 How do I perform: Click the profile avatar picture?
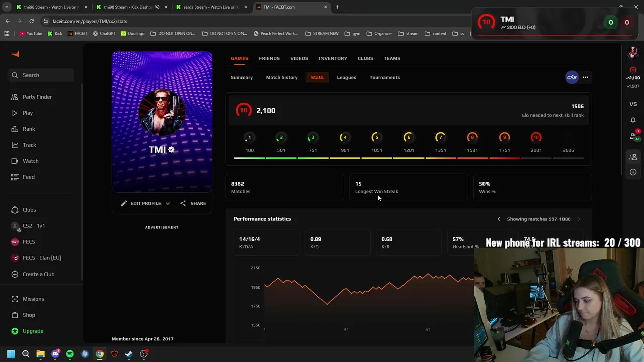[162, 113]
